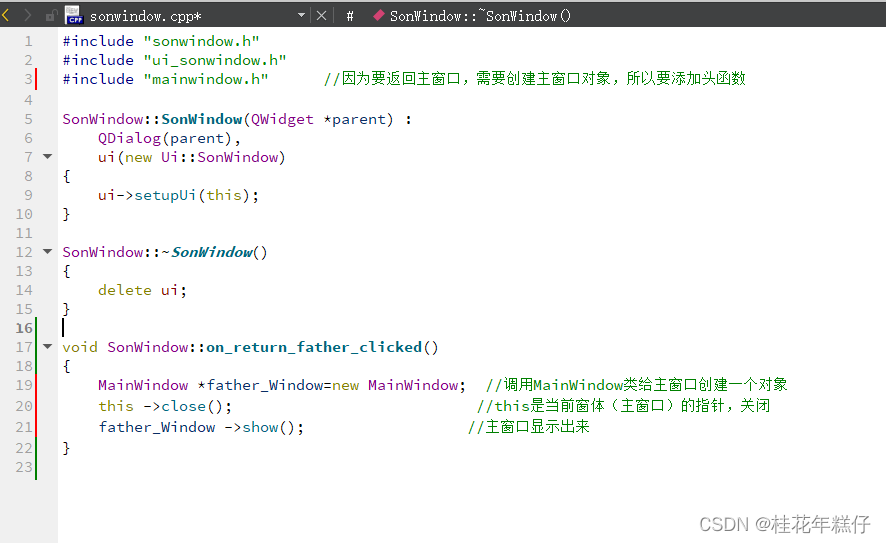Click the void keyword on line 17
Viewport: 886px width, 543px height.
point(80,347)
